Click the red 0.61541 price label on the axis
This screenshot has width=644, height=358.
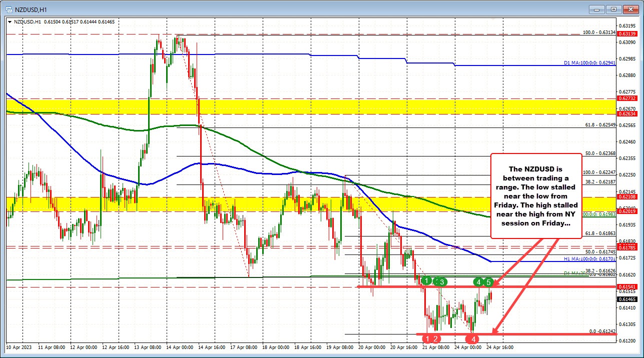pos(626,287)
